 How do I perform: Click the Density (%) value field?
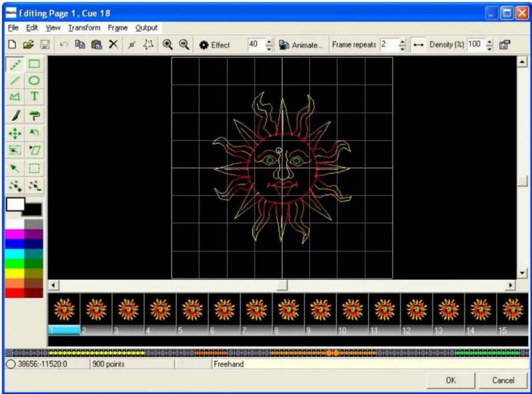point(476,45)
